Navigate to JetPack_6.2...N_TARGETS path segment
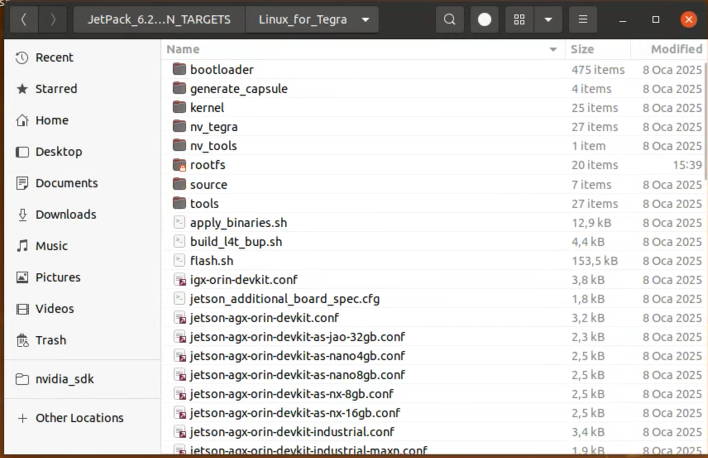708x458 pixels. 159,19
